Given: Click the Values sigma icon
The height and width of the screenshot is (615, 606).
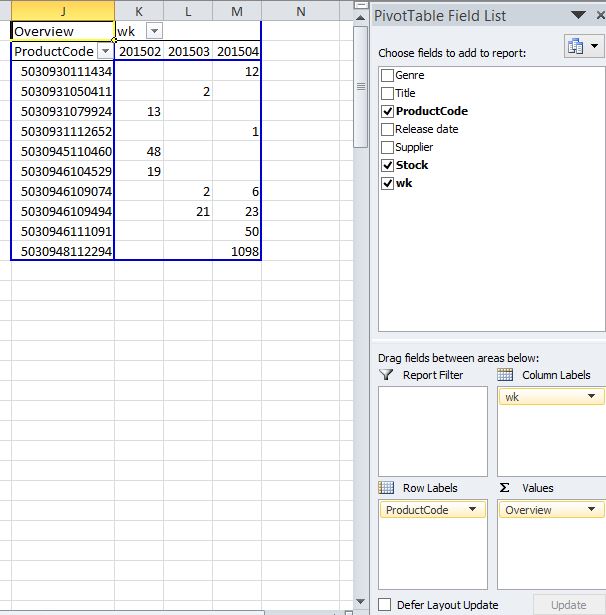Looking at the screenshot, I should [x=505, y=488].
